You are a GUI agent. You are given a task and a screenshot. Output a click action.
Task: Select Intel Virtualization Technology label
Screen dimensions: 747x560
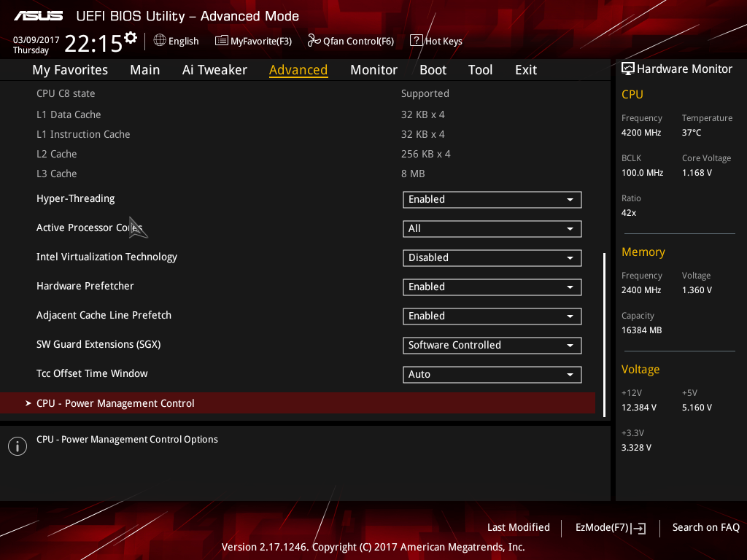click(x=107, y=257)
